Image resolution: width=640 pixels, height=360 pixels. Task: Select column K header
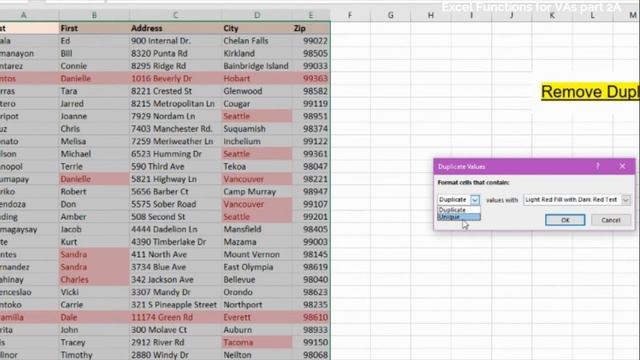pos(552,15)
